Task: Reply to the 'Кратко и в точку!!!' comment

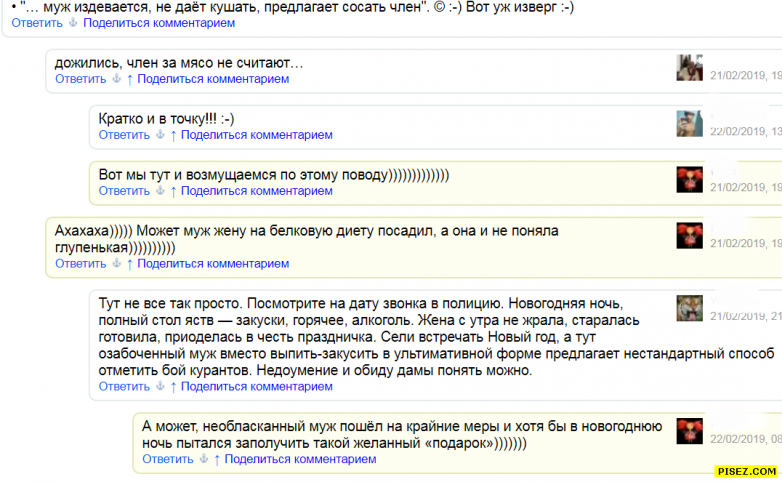Action: pyautogui.click(x=124, y=135)
